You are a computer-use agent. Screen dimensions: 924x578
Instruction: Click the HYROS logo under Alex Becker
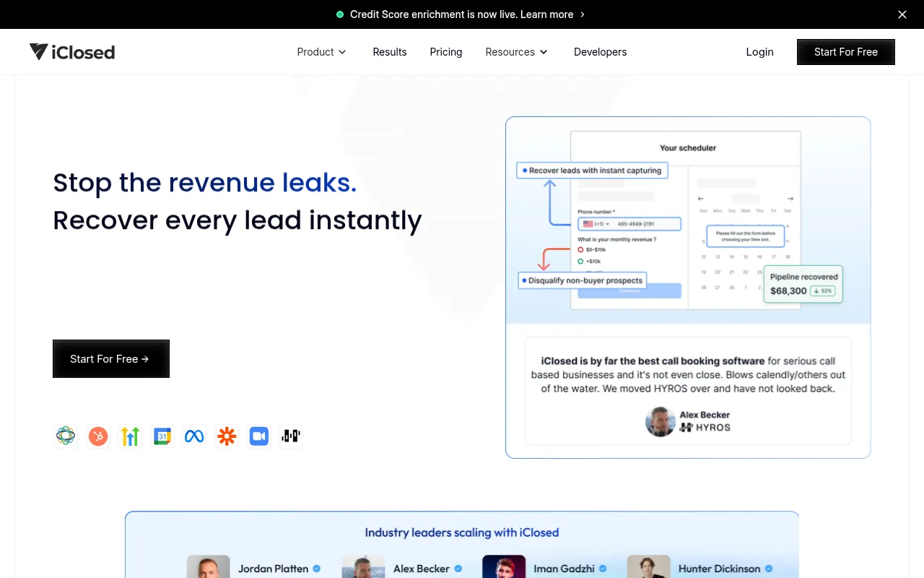pos(705,428)
